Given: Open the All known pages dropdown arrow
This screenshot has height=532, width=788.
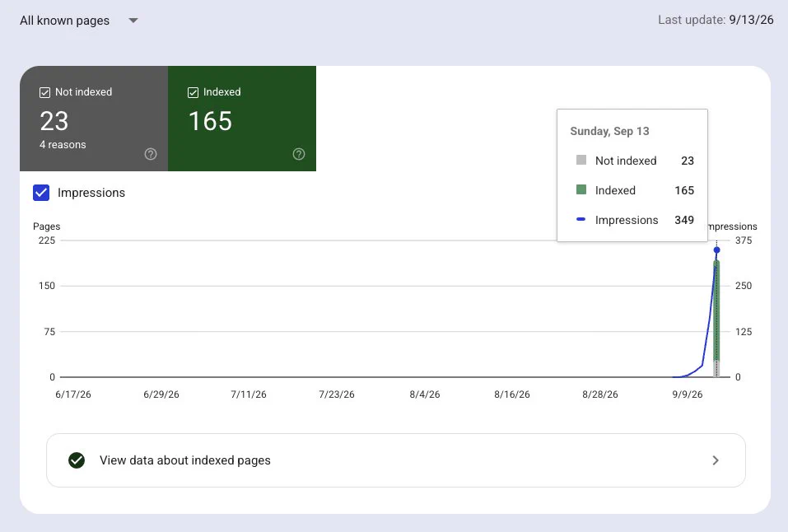Looking at the screenshot, I should 133,21.
